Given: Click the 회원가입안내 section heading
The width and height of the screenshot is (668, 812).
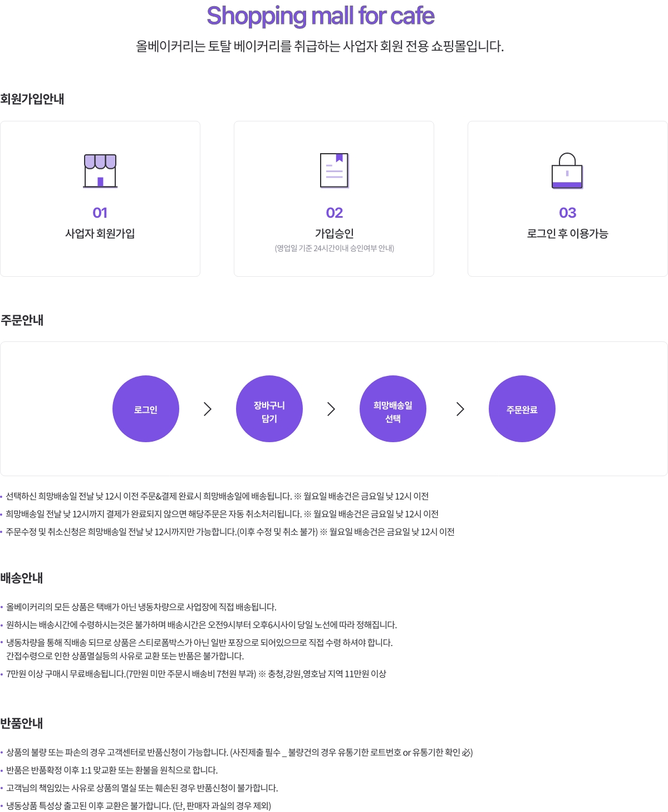Looking at the screenshot, I should click(32, 99).
